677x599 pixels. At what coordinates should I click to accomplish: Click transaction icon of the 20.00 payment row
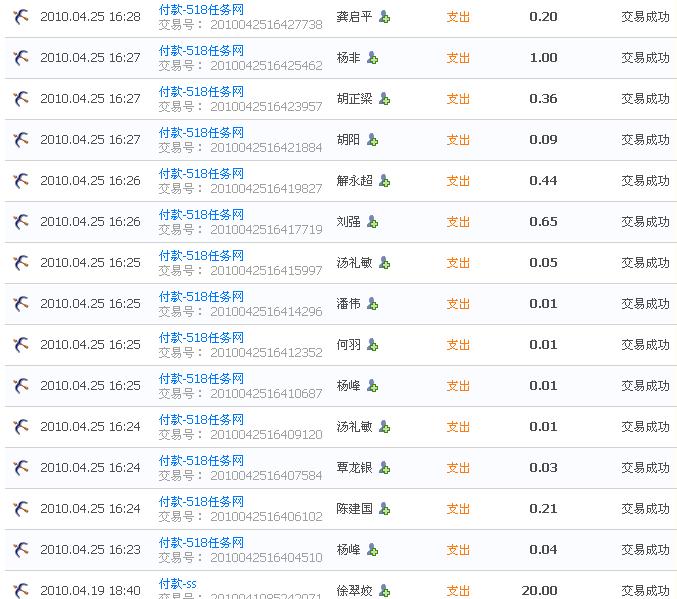[x=20, y=591]
